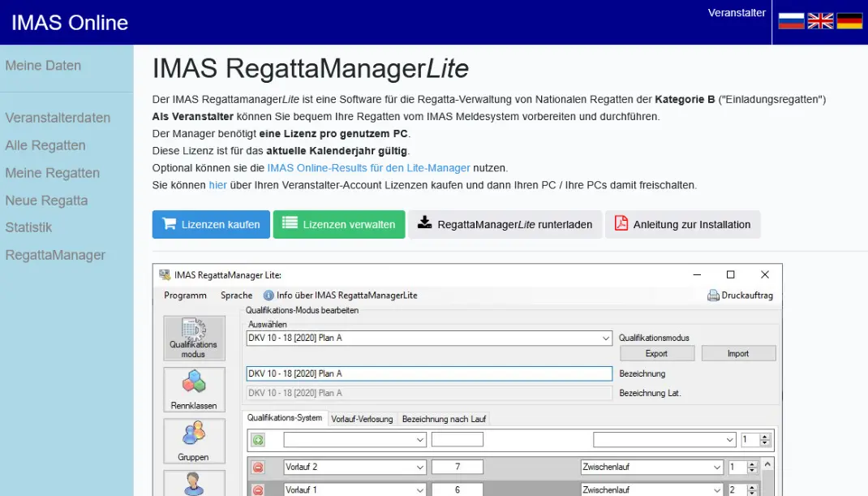Viewport: 868px width, 496px height.
Task: Expand Zwischenlauf dropdown in Vorlauf 1 row
Action: coord(717,490)
